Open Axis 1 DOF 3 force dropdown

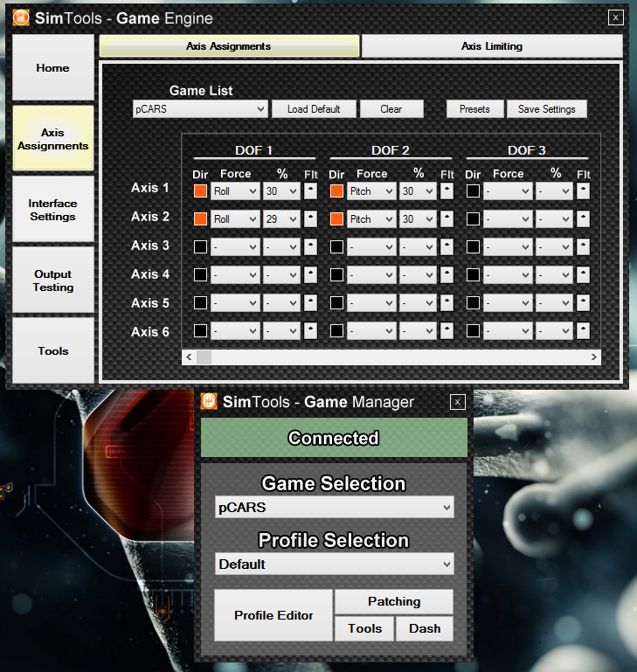[x=508, y=191]
